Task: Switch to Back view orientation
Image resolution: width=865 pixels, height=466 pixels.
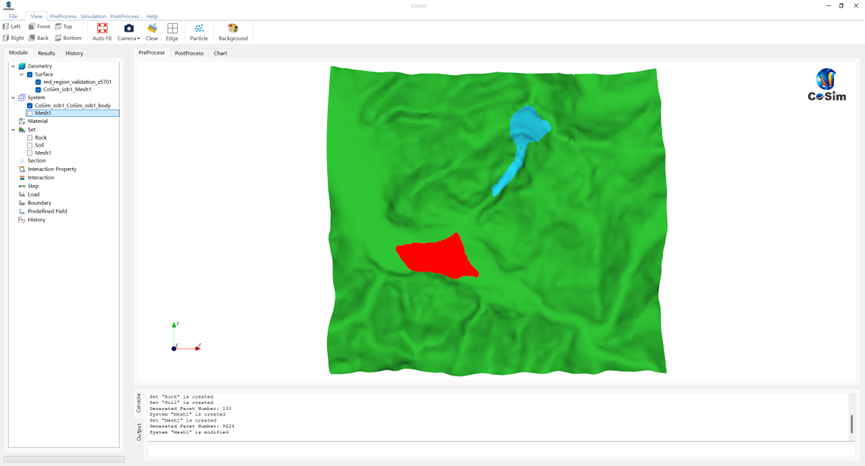Action: [39, 38]
